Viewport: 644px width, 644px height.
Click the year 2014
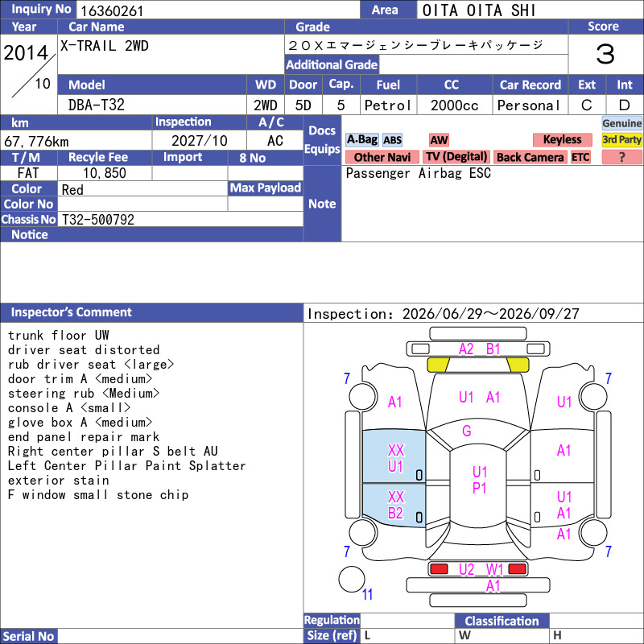[26, 53]
